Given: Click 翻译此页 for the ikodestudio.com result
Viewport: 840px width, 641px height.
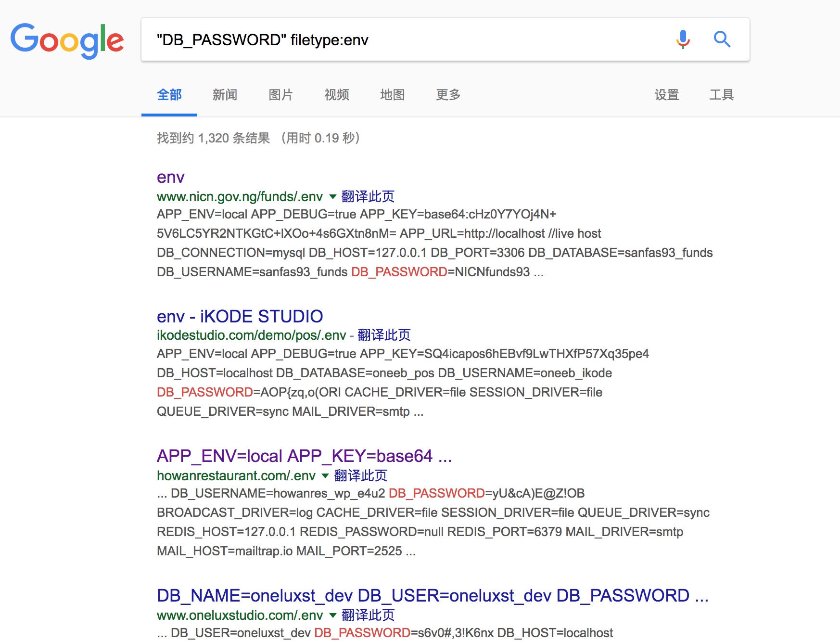Looking at the screenshot, I should coord(384,335).
